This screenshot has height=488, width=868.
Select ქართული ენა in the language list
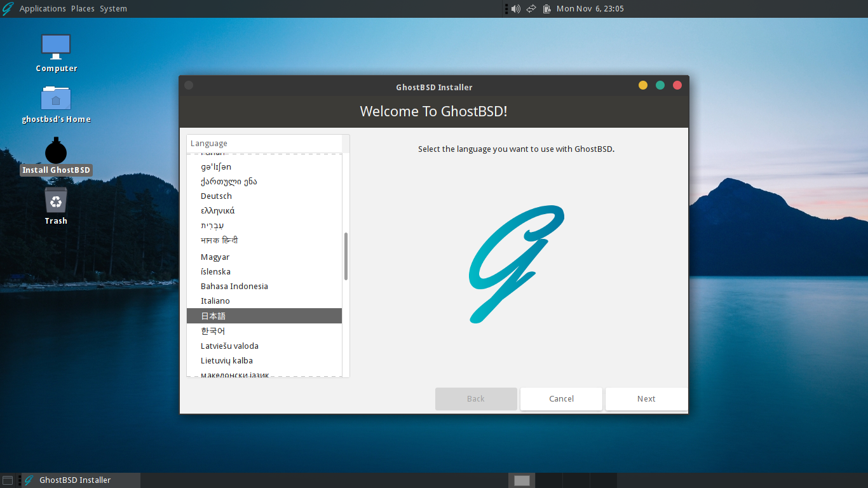click(264, 182)
